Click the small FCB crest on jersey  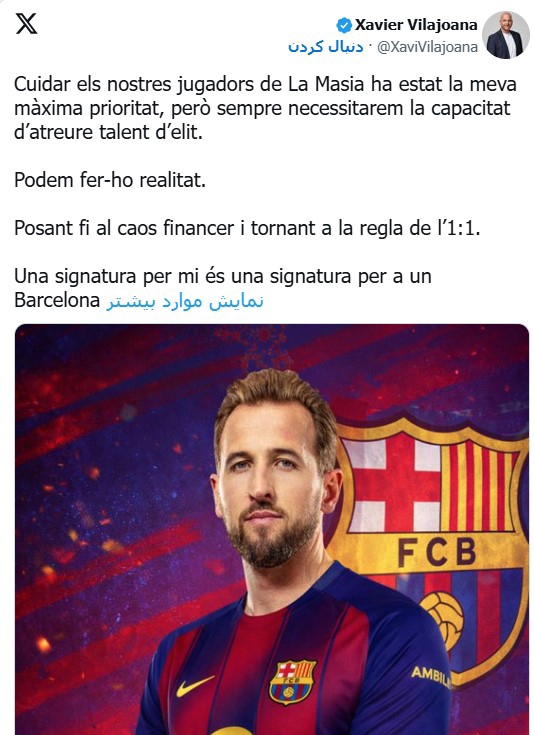(x=292, y=682)
